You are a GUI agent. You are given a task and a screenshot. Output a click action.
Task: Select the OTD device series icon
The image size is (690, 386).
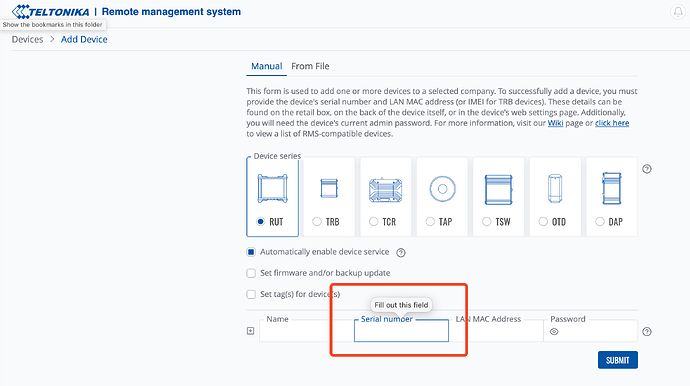[555, 188]
